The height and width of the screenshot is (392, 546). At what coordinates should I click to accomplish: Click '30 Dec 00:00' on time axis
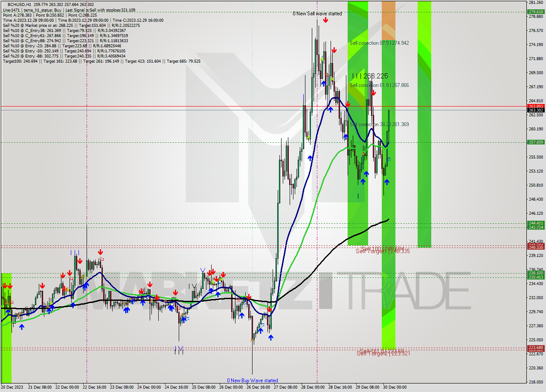[x=395, y=387]
